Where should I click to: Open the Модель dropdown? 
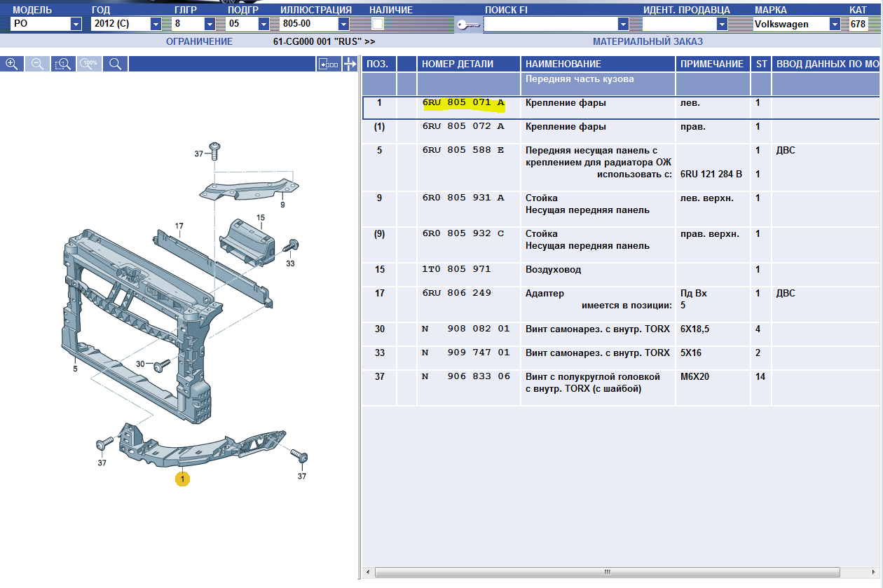point(76,24)
